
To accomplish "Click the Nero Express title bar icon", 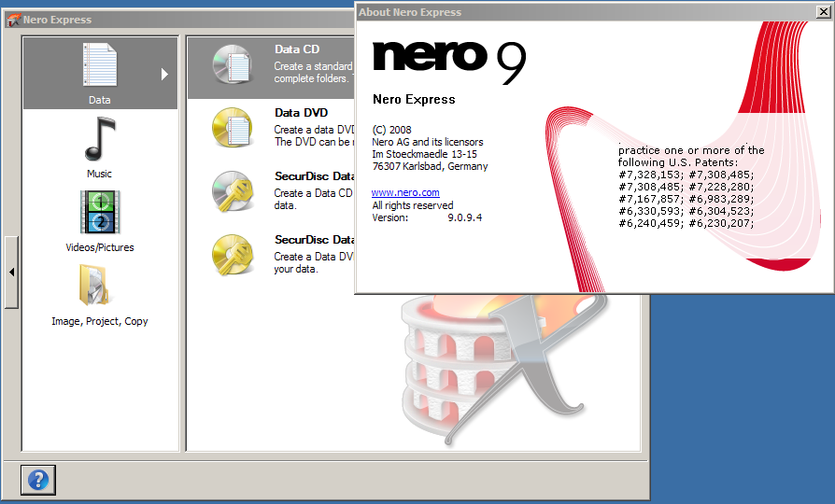I will [13, 20].
